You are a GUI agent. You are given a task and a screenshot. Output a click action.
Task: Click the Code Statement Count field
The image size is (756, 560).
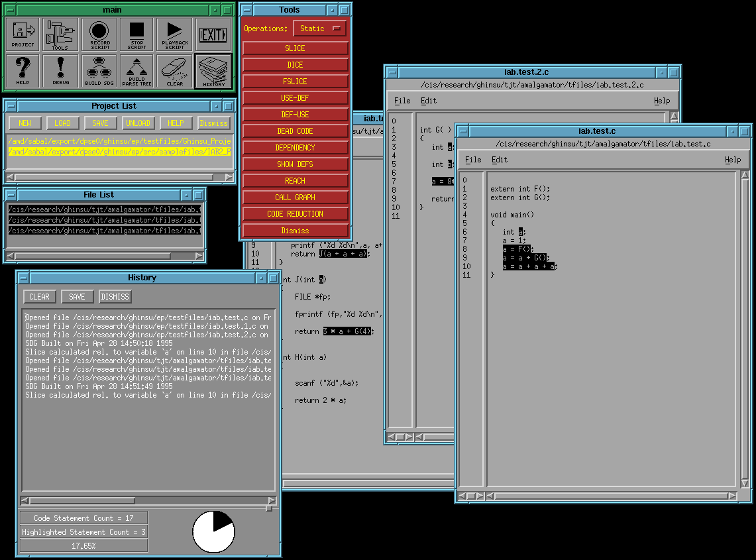(83, 518)
